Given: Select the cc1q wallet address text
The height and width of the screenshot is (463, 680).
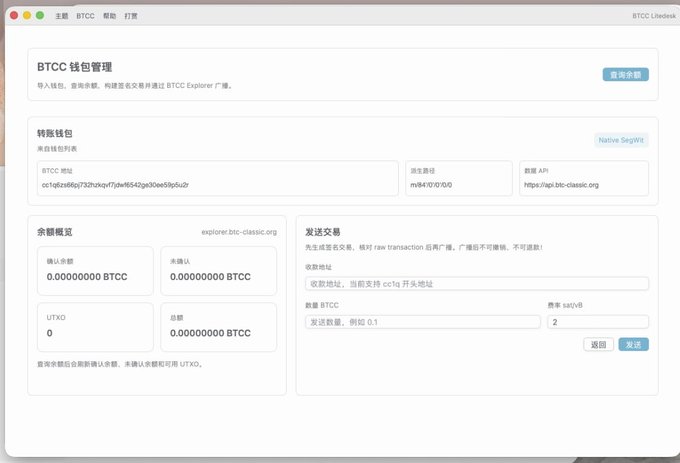Looking at the screenshot, I should (115, 185).
